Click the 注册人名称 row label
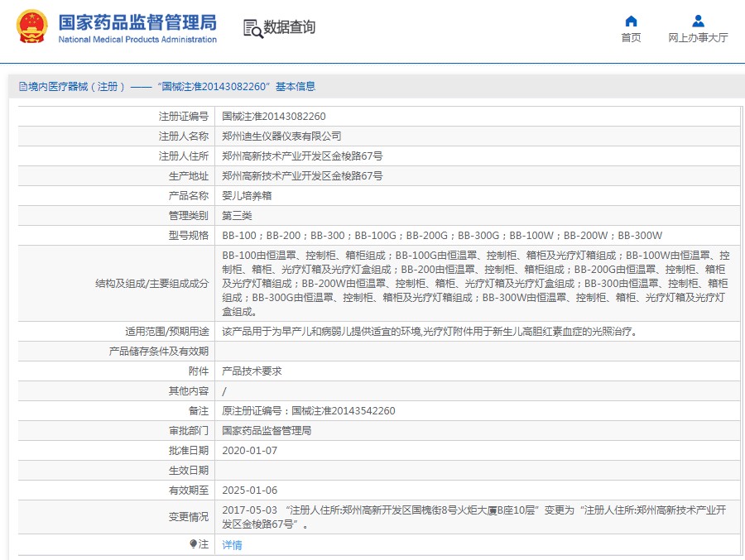Viewport: 745px width, 560px height. (184, 136)
